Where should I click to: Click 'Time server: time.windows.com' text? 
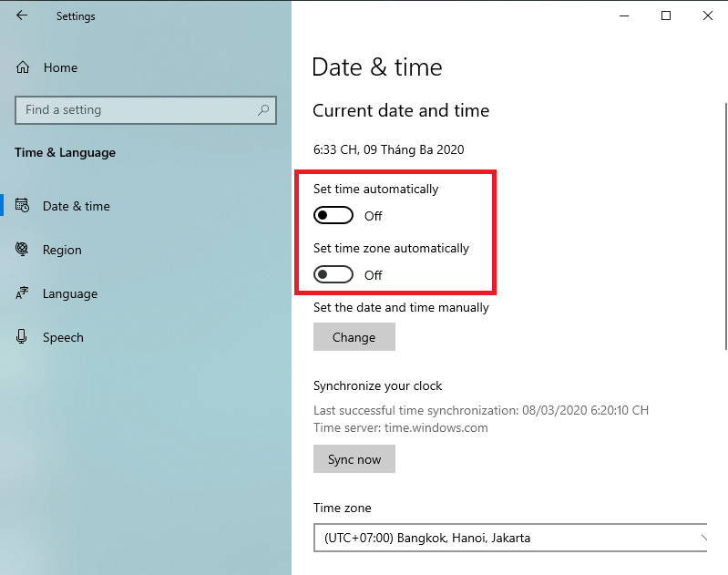pos(401,427)
